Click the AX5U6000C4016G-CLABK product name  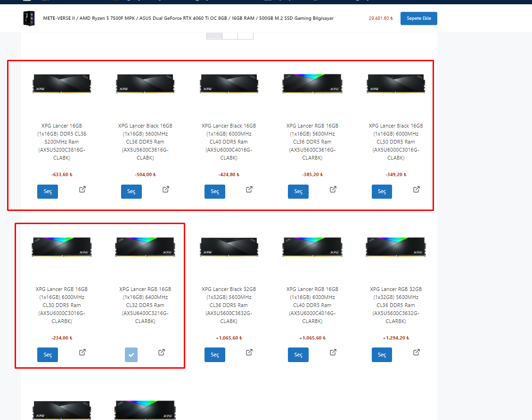(229, 142)
